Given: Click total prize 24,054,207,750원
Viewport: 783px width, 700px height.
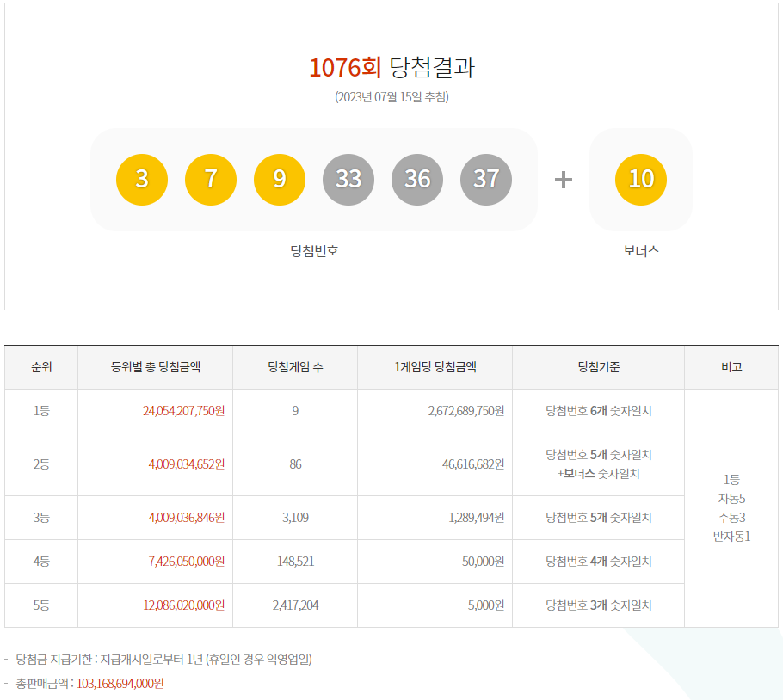Looking at the screenshot, I should [x=183, y=411].
